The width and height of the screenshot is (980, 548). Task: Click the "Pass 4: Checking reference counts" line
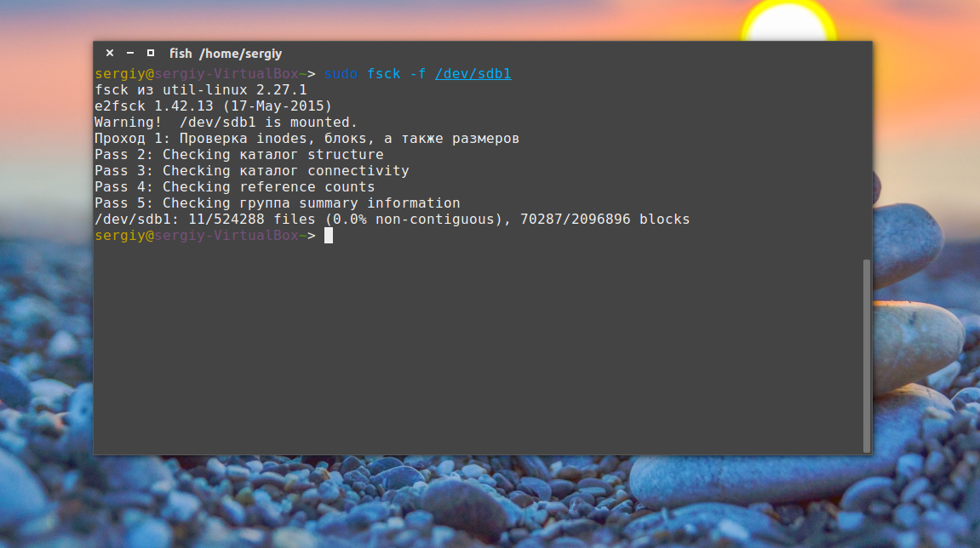[x=234, y=187]
